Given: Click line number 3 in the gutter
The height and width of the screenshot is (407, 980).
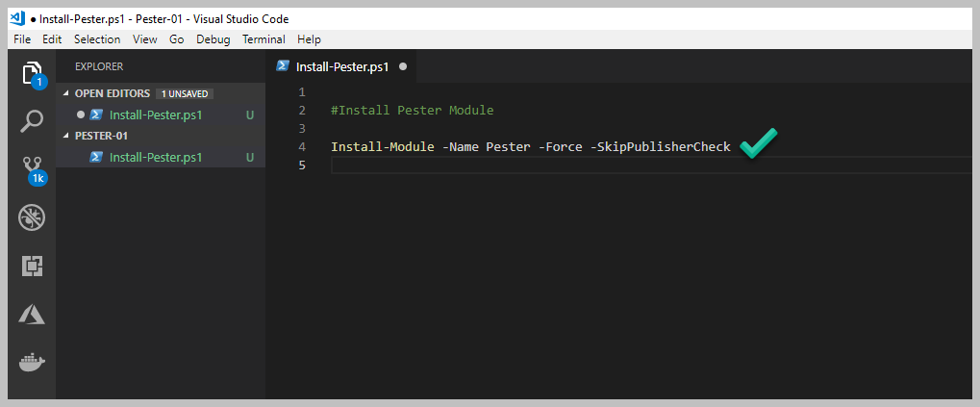Looking at the screenshot, I should 302,129.
